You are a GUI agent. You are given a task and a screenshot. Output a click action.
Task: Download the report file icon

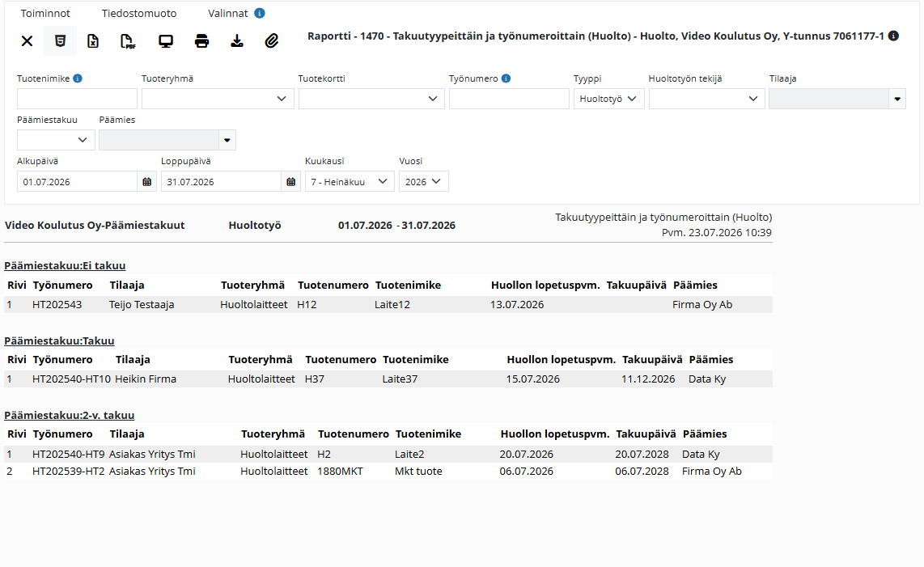(x=237, y=40)
